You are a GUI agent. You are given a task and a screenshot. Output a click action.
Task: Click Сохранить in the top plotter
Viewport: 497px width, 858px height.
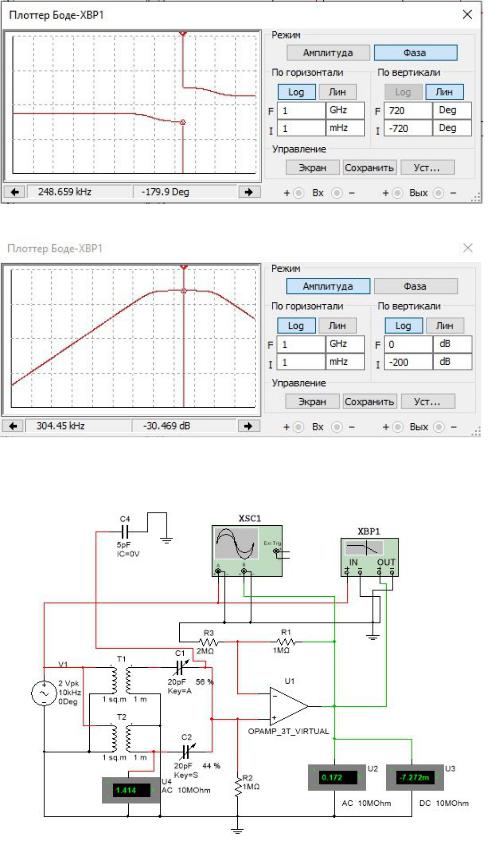[x=369, y=167]
